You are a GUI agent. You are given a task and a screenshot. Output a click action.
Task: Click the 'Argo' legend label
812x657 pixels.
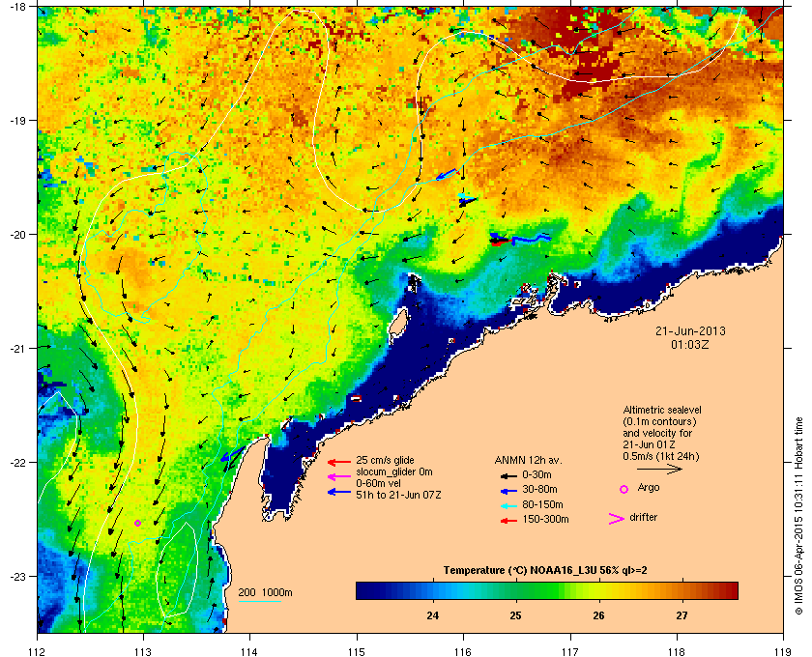(x=649, y=488)
